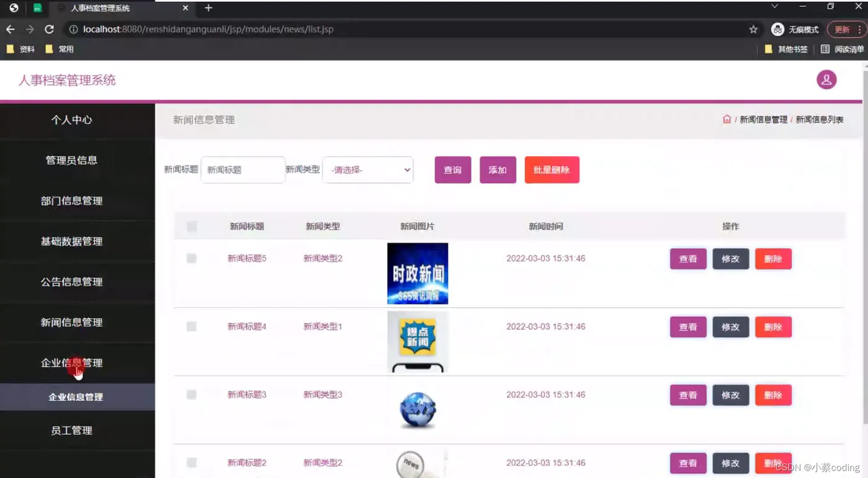Click the 新闻类型3 cell

322,395
